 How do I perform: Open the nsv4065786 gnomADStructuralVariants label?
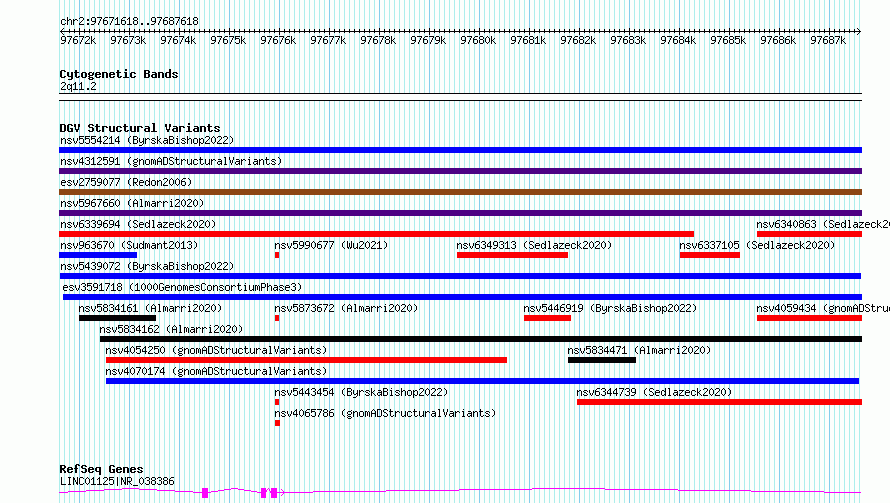tap(385, 413)
